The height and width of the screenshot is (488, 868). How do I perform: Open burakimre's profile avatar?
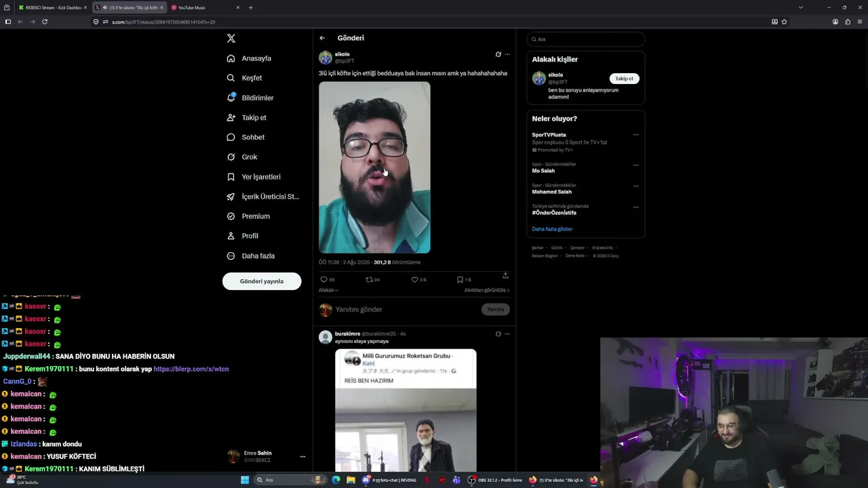[x=325, y=337]
